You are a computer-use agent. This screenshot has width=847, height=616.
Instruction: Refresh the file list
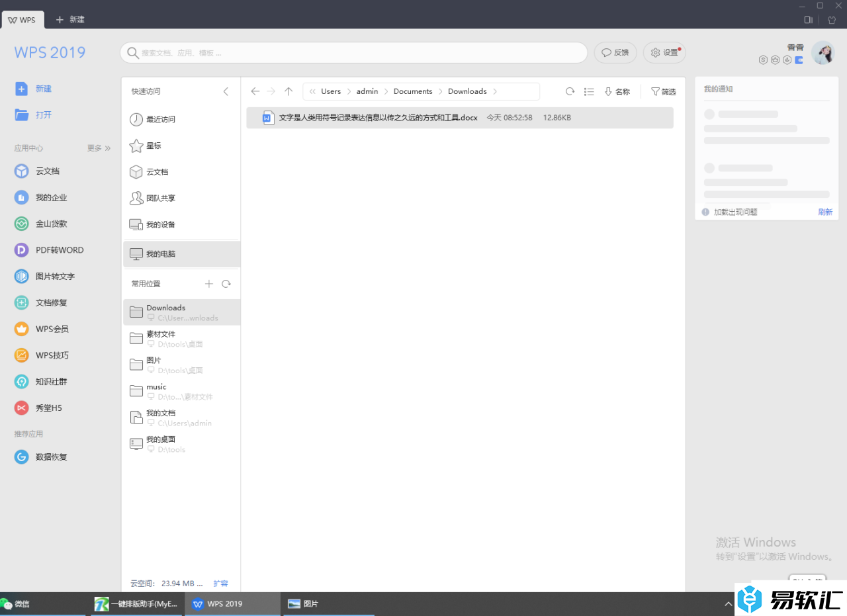pos(570,91)
